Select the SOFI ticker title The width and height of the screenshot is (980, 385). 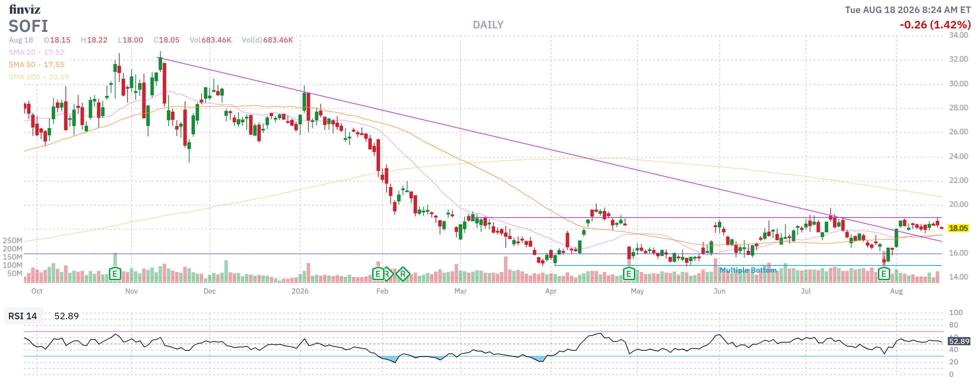pyautogui.click(x=28, y=26)
